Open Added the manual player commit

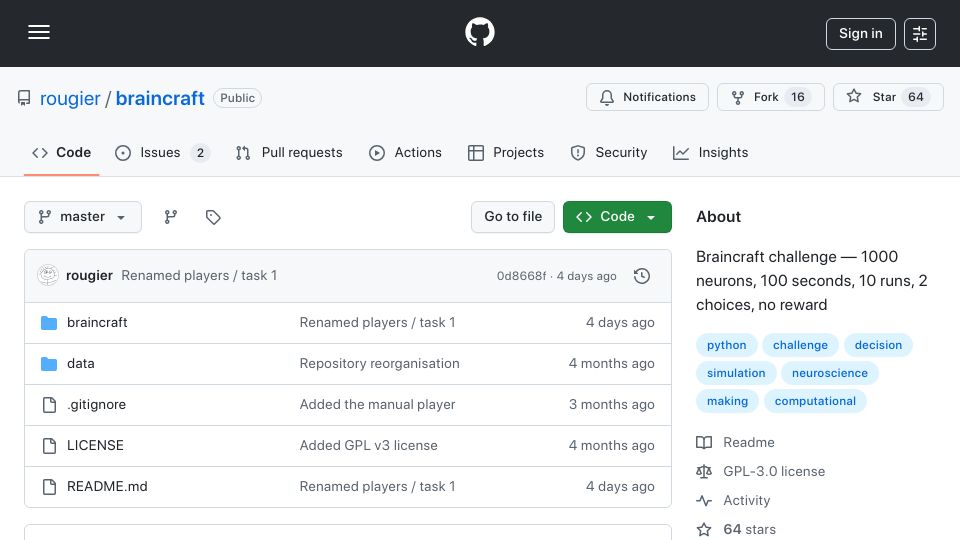coord(377,405)
